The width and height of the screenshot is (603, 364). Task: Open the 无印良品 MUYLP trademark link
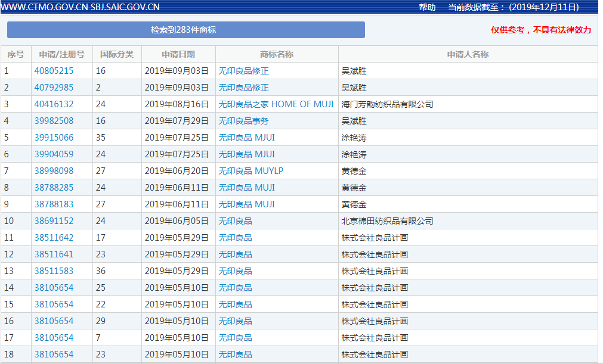[x=251, y=171]
